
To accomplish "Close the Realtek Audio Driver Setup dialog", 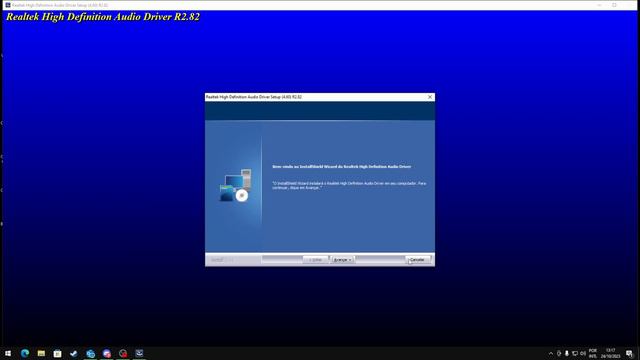I will coord(430,97).
